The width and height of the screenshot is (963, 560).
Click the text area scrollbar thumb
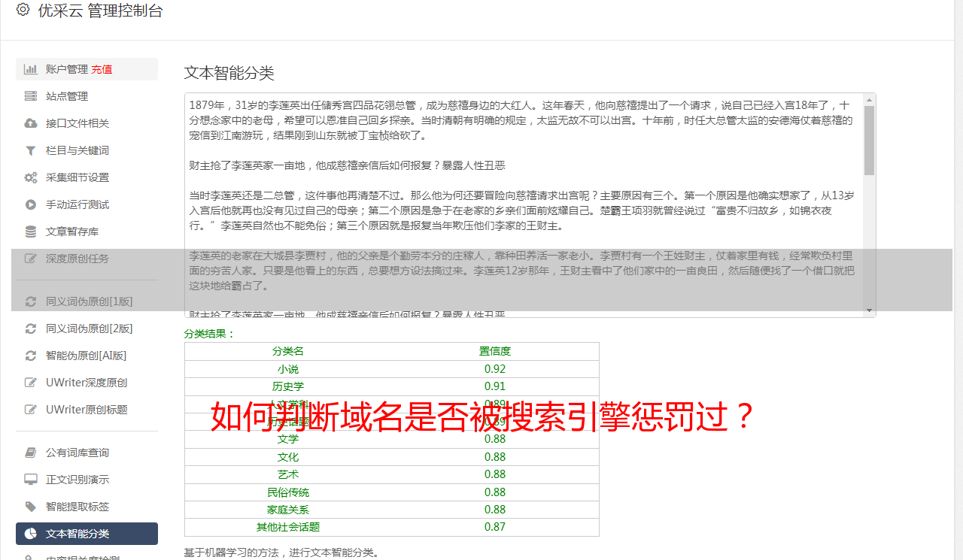pyautogui.click(x=869, y=140)
